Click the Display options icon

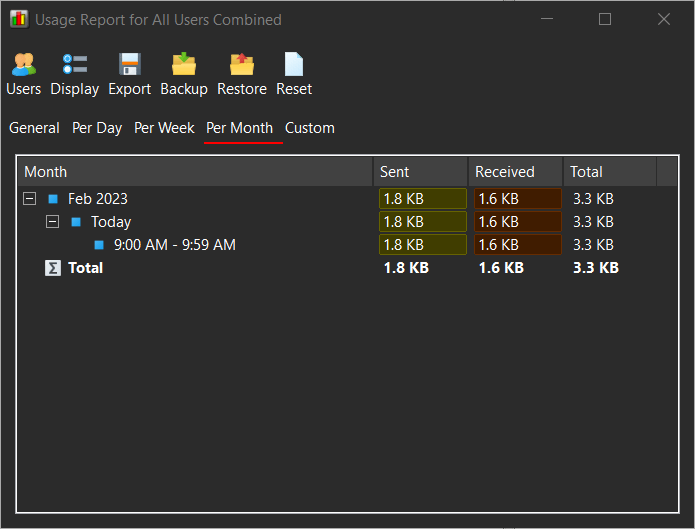75,65
